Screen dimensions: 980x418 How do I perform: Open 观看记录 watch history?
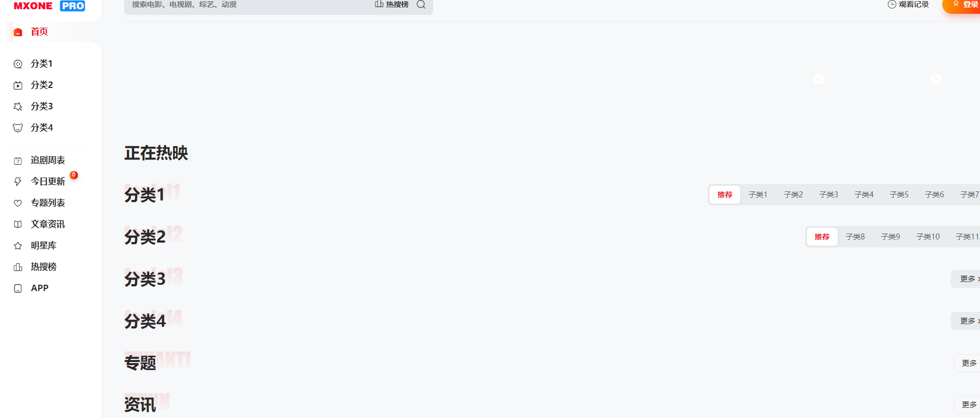click(x=908, y=4)
